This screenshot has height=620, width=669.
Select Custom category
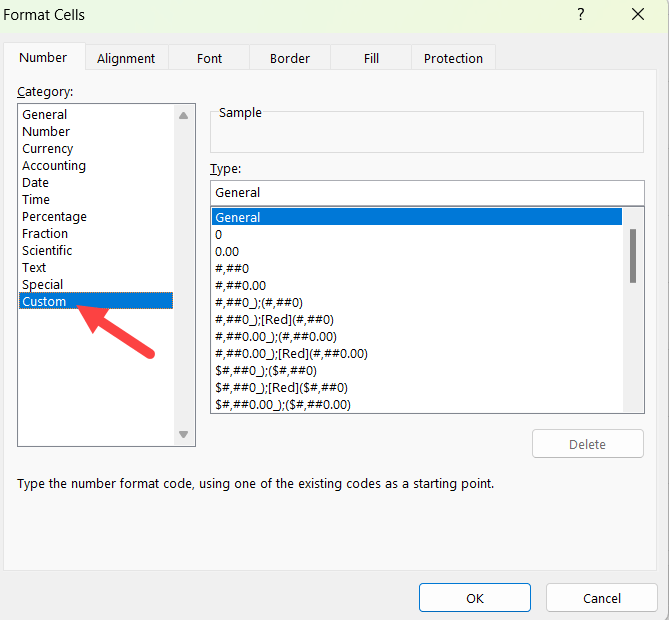pyautogui.click(x=96, y=301)
